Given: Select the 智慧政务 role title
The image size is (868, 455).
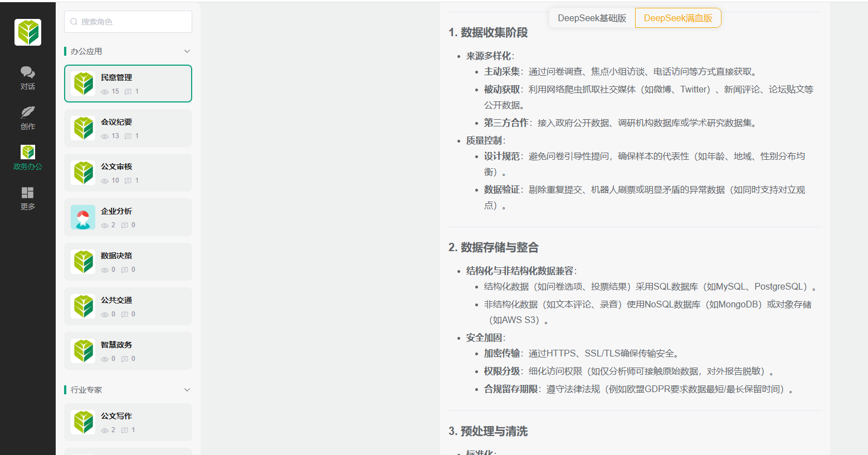Looking at the screenshot, I should tap(116, 345).
